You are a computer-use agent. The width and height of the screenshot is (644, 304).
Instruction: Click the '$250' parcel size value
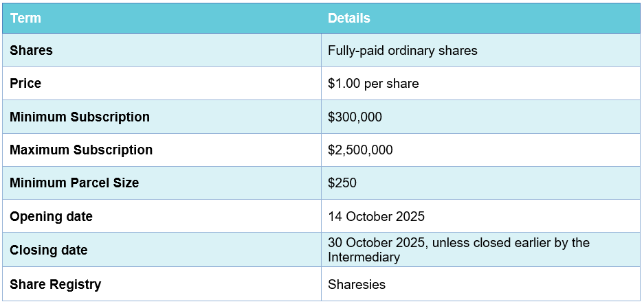click(342, 183)
